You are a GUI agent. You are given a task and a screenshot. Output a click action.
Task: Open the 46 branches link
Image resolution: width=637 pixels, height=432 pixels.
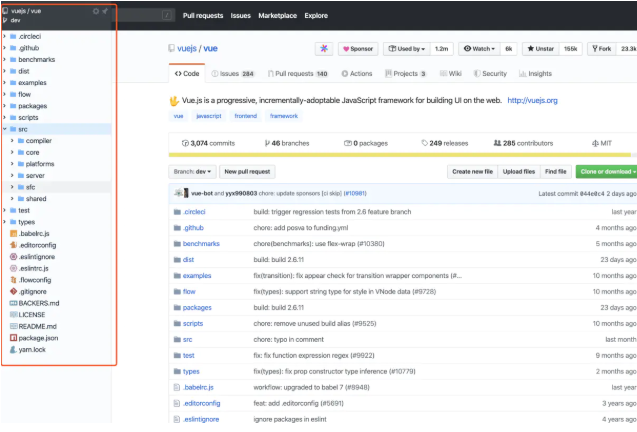[287, 143]
